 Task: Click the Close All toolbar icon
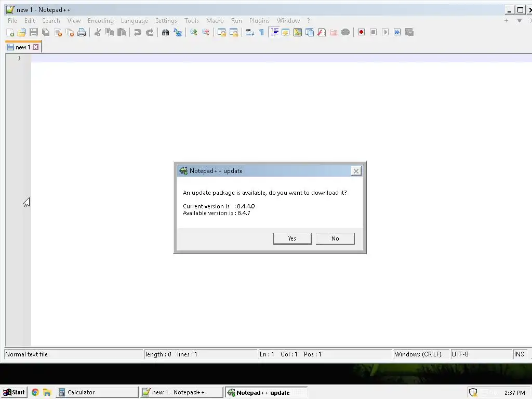click(70, 32)
